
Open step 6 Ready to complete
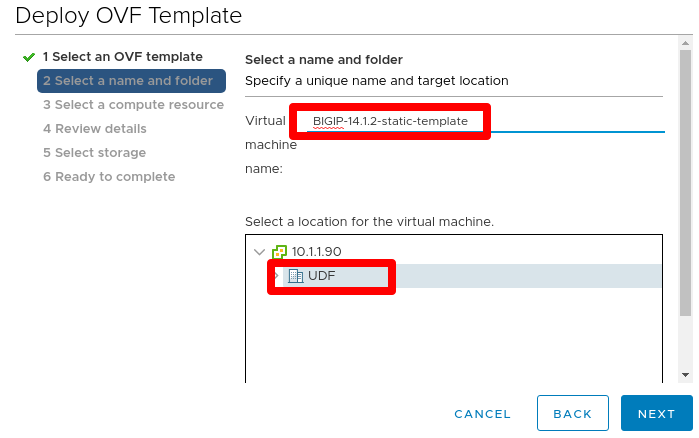pyautogui.click(x=109, y=177)
